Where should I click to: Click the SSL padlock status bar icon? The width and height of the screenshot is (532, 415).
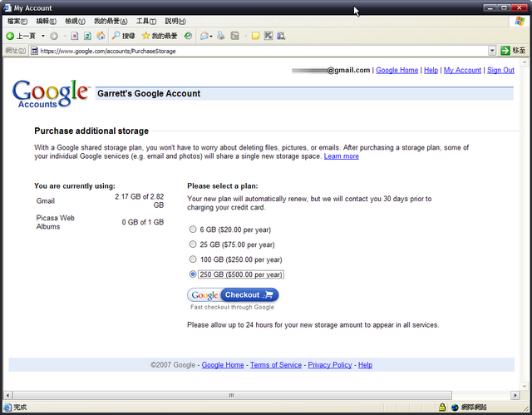coord(442,407)
